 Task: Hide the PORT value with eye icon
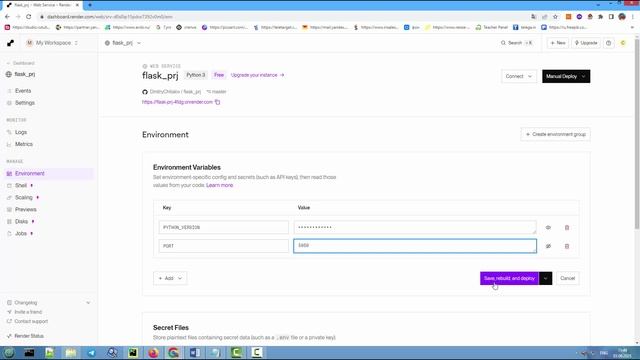pyautogui.click(x=548, y=246)
